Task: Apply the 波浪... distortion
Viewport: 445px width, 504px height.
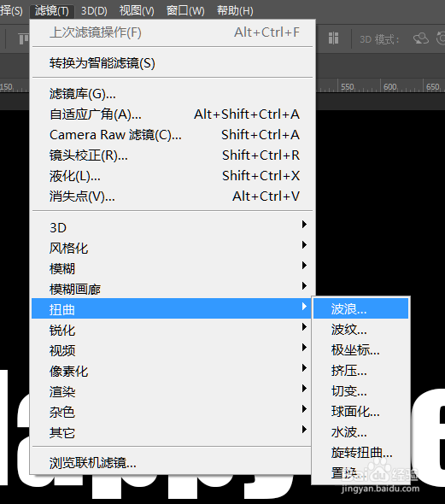Action: point(360,308)
